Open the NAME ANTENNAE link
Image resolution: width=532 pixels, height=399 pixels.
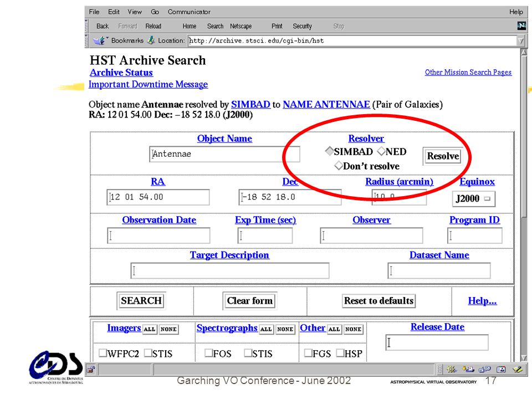pos(326,104)
